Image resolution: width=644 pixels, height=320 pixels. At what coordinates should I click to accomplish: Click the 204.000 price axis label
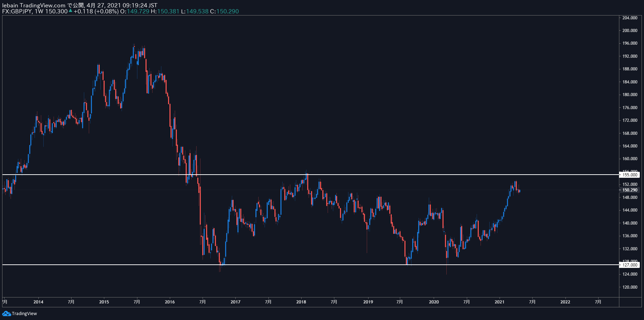[x=630, y=18]
